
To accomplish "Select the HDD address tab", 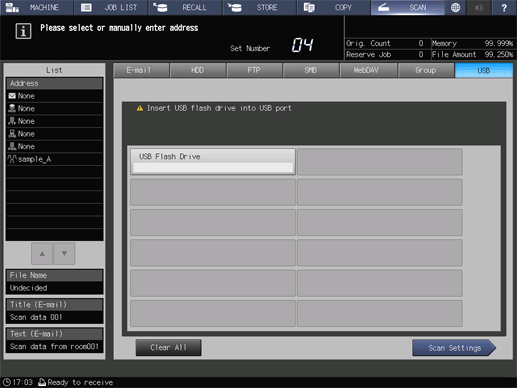I will 198,70.
